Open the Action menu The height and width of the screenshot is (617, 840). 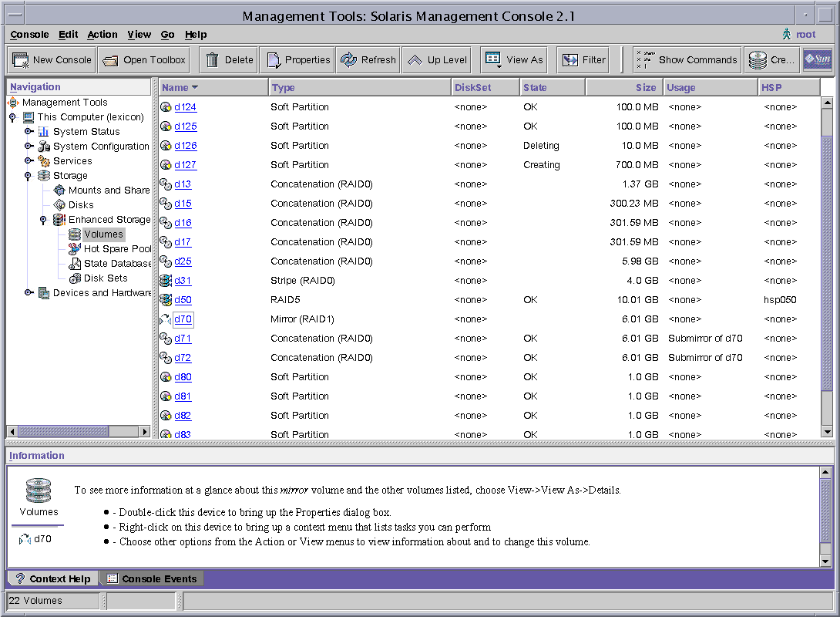(x=102, y=34)
